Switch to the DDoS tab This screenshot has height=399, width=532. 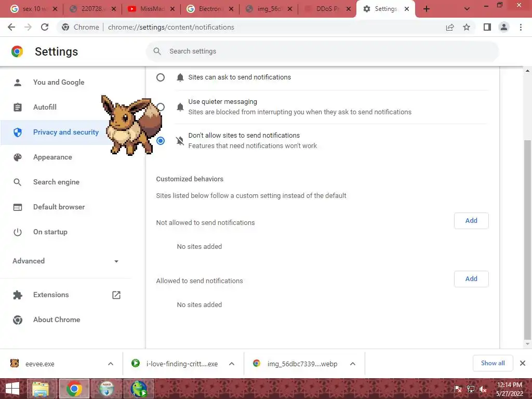(x=327, y=9)
